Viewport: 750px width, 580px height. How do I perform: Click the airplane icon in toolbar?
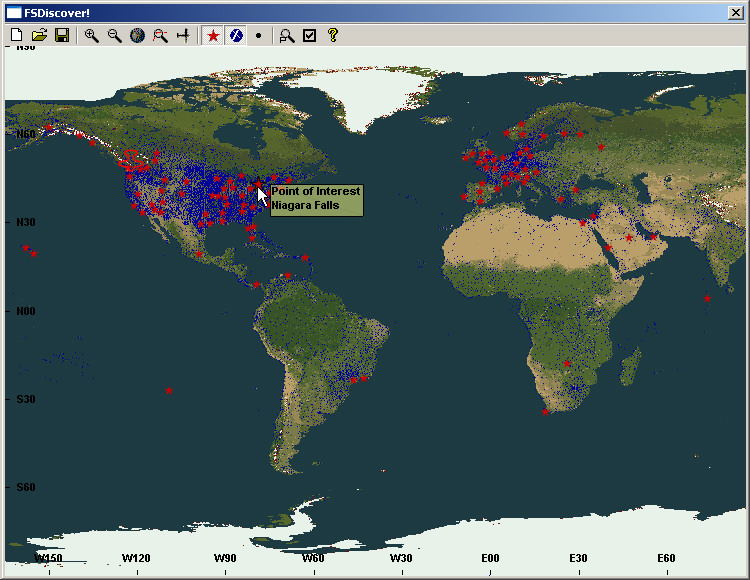click(183, 35)
